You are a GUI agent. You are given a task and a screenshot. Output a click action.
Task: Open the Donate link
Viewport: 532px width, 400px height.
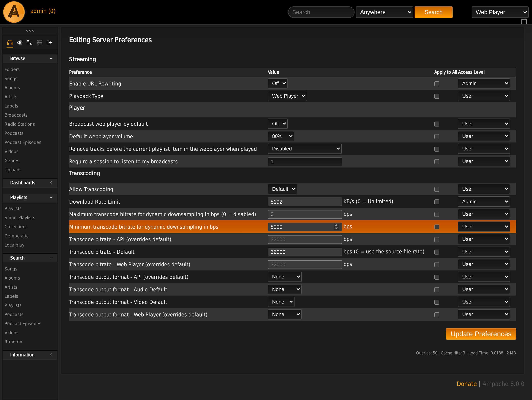[467, 384]
